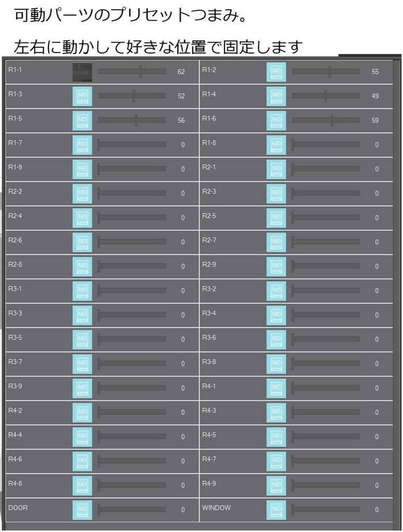This screenshot has width=403, height=532.
Task: Select the R3-1 NO image thumbnail icon
Action: (x=82, y=291)
